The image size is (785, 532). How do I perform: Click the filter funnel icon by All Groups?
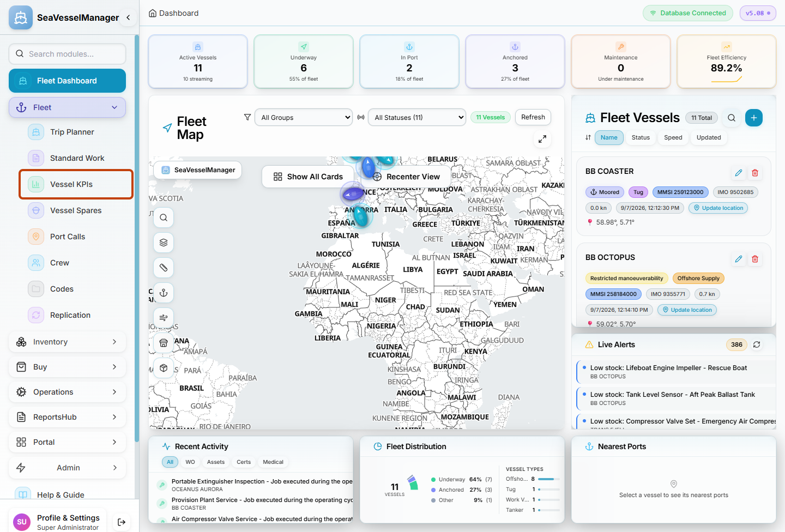[247, 117]
